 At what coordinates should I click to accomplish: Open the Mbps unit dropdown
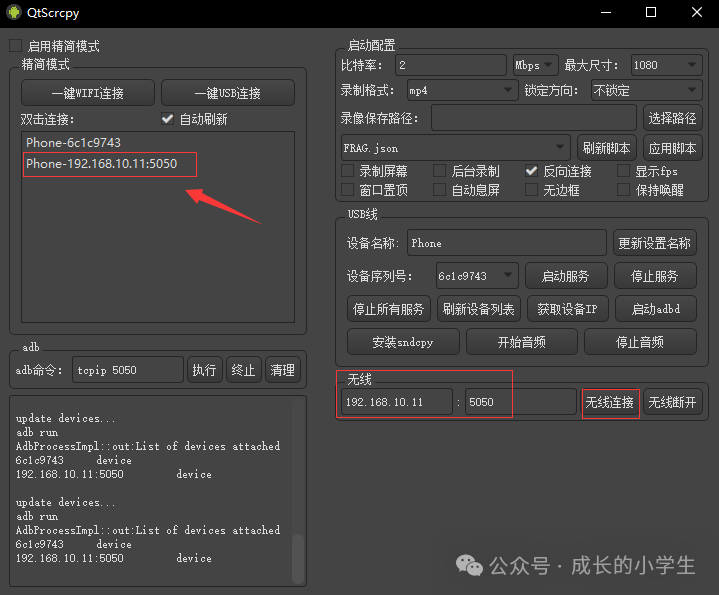(x=535, y=65)
